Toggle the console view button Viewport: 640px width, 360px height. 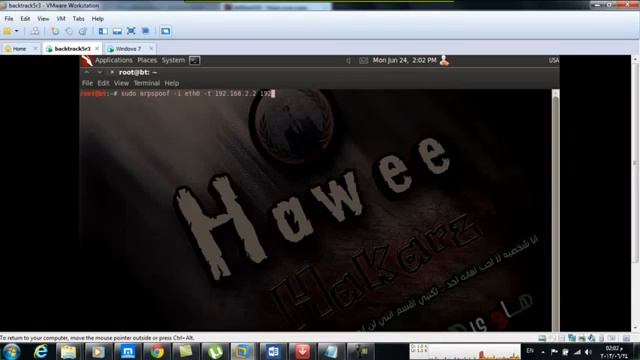click(165, 31)
